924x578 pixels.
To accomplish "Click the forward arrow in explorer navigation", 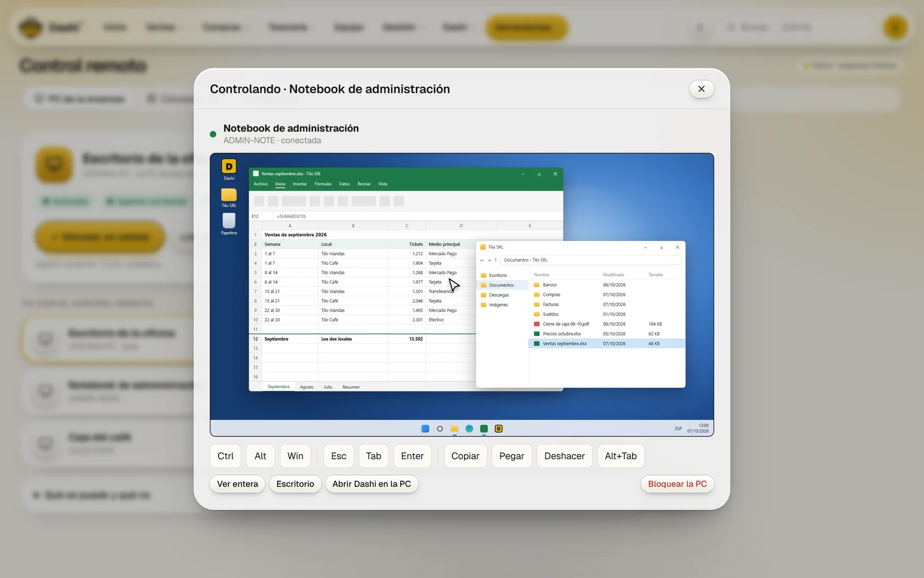I will (x=489, y=260).
